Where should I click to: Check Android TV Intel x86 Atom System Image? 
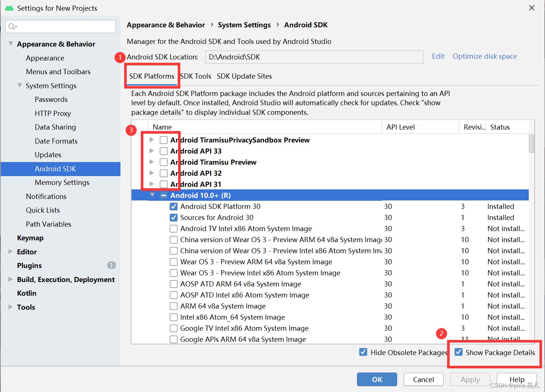point(174,229)
